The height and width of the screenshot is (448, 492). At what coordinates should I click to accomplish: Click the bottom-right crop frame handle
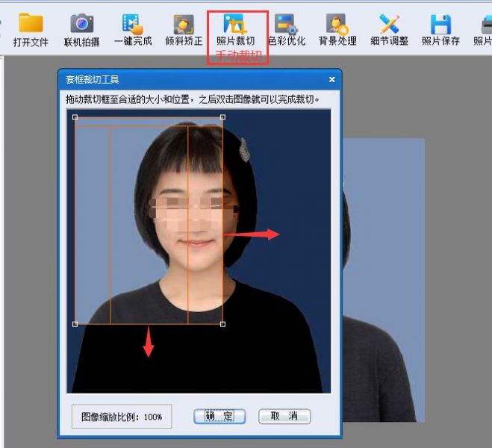point(222,324)
